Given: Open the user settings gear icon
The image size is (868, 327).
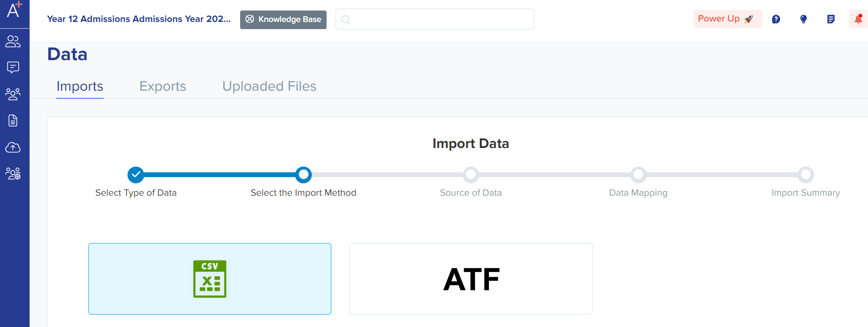Looking at the screenshot, I should point(13,173).
